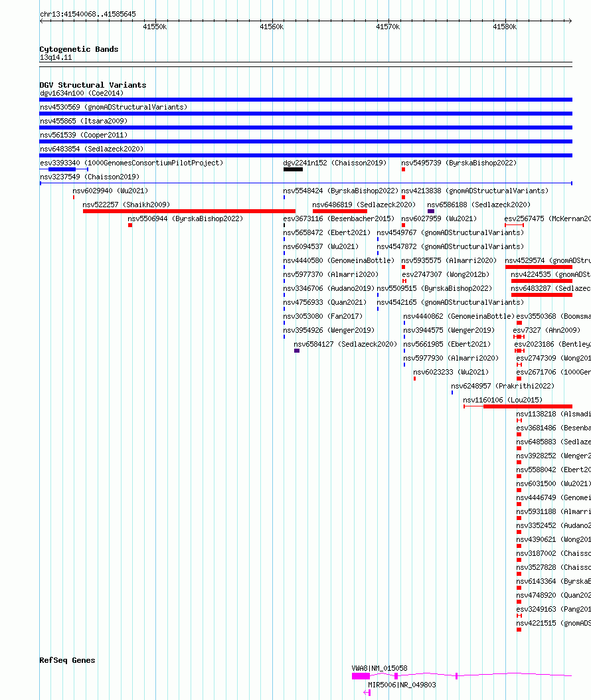Screen dimensions: 591x700
Task: Click nsv4756933 (Quan2021) label
Action: [x=325, y=302]
